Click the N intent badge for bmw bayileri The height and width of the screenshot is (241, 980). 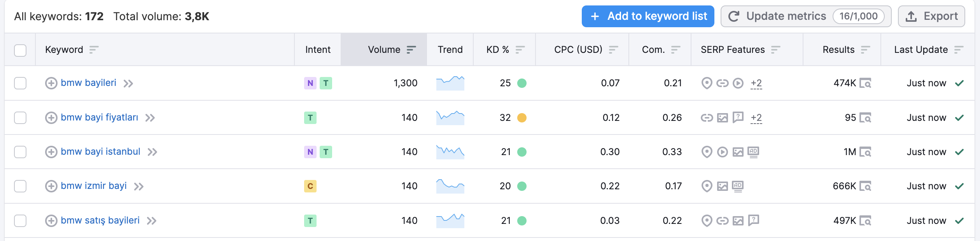point(310,83)
